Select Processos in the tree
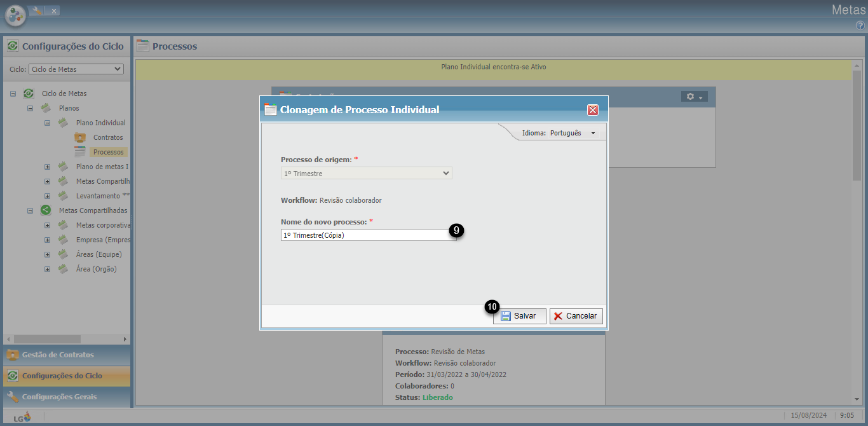This screenshot has width=868, height=426. 108,152
